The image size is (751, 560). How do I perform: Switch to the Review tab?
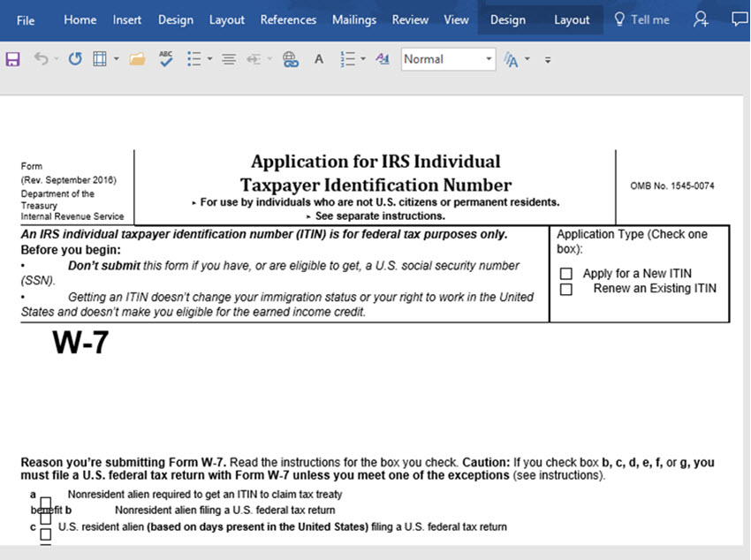tap(410, 19)
